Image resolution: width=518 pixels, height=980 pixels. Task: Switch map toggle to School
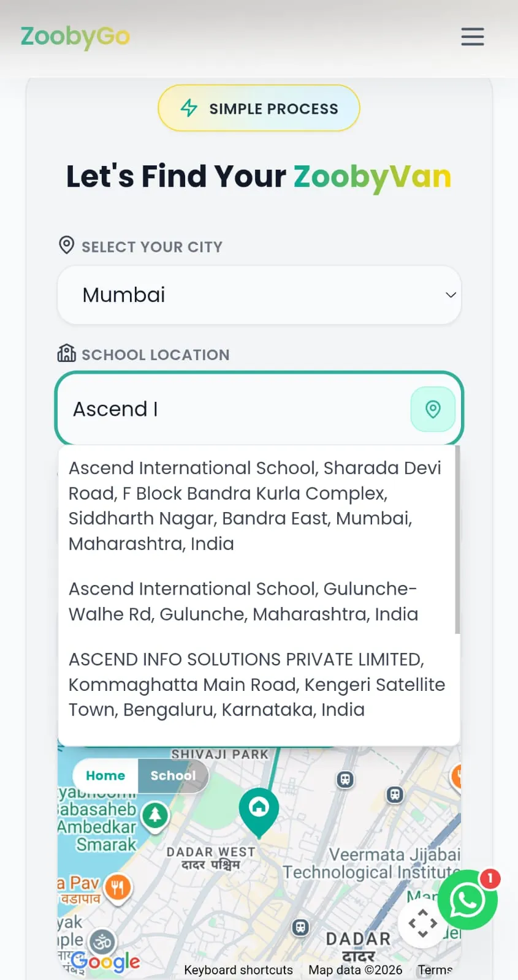coord(173,775)
